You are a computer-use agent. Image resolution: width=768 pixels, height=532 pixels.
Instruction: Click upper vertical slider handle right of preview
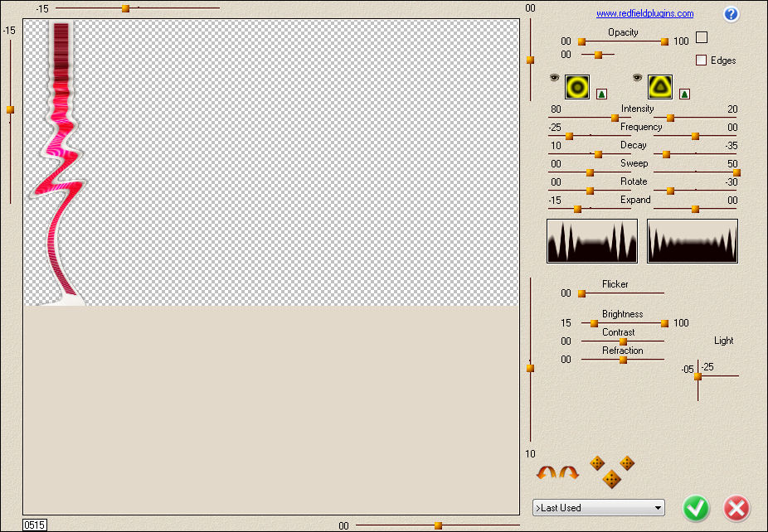(x=530, y=60)
